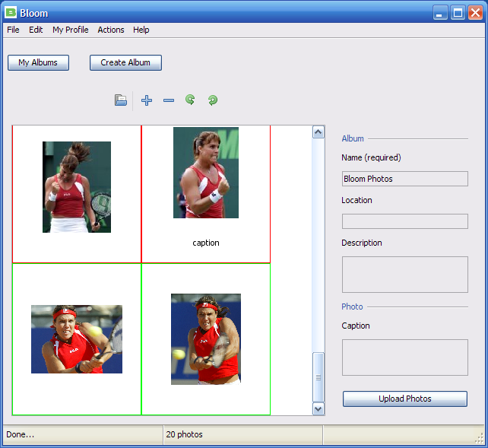Click the Create Album button
The height and width of the screenshot is (448, 488).
pyautogui.click(x=125, y=62)
